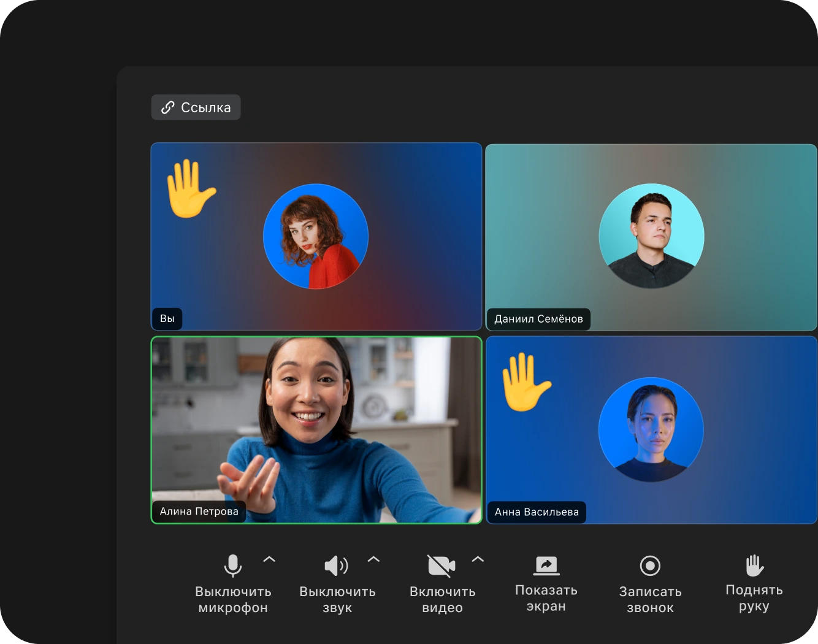Enable camera via 'Включить видео' label
The height and width of the screenshot is (644, 818).
click(x=442, y=600)
